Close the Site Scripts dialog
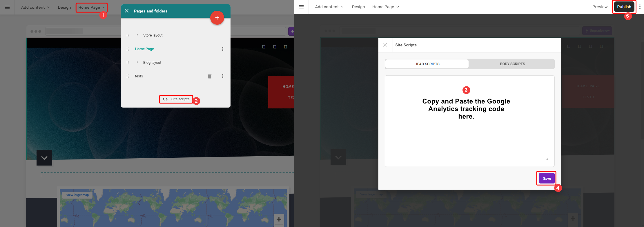 pos(385,45)
